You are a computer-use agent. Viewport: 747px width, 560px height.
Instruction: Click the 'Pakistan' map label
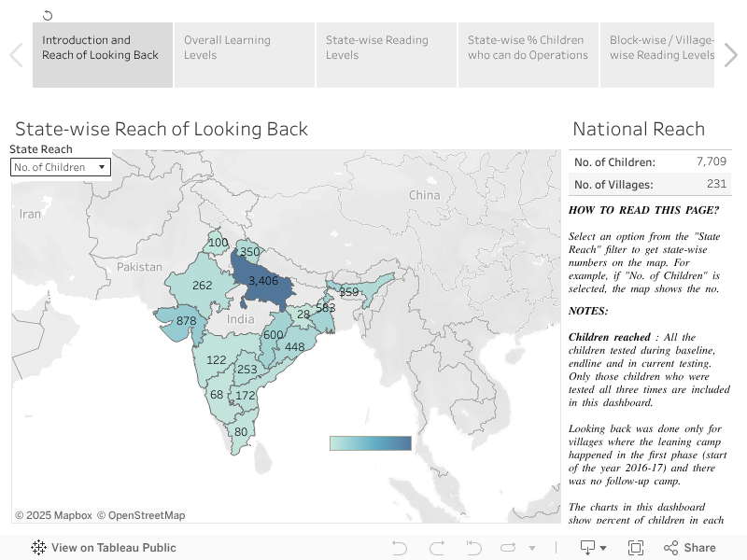pyautogui.click(x=139, y=267)
